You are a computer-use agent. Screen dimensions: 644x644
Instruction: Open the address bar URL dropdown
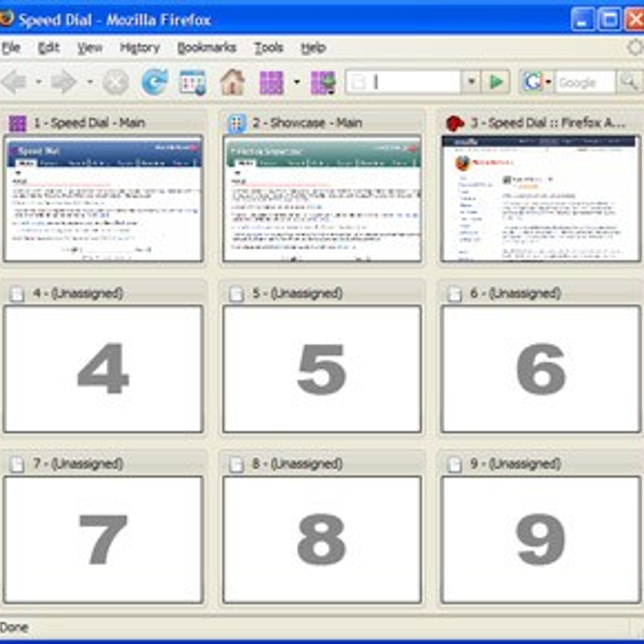(471, 82)
